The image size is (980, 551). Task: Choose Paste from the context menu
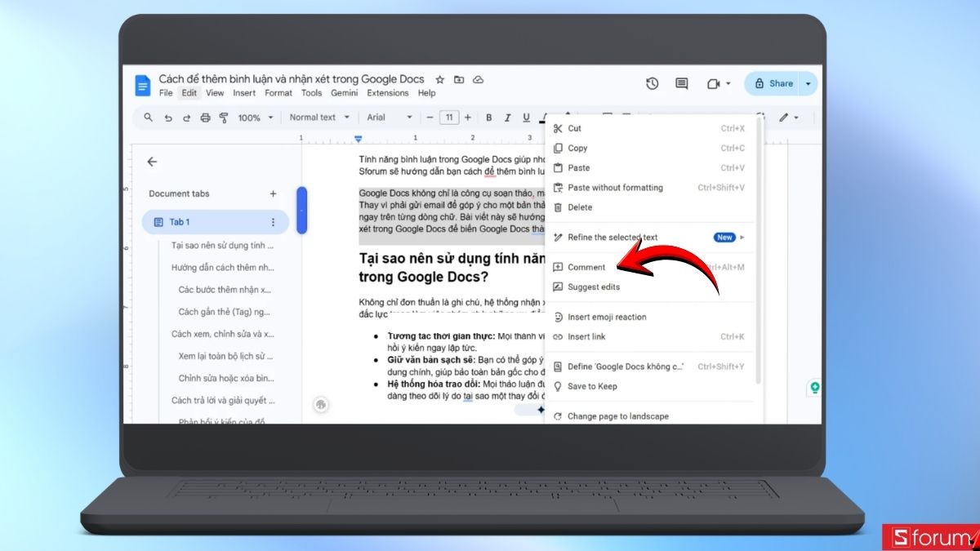(x=649, y=167)
